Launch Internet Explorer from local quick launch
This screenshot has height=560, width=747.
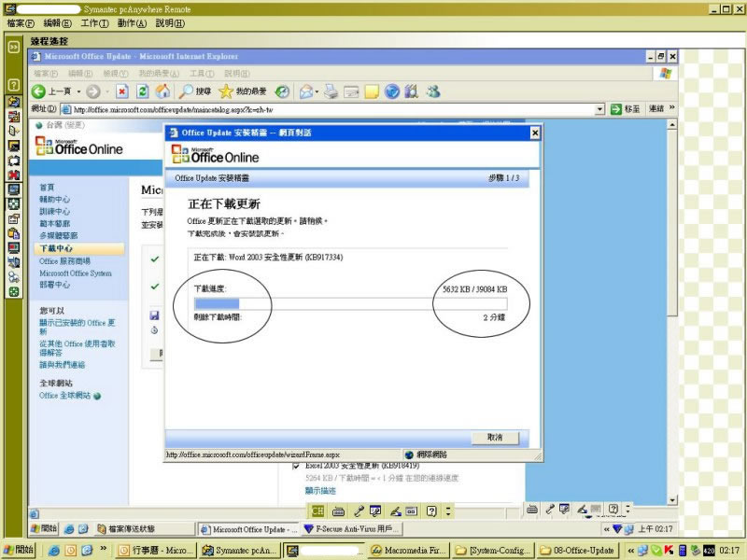54,550
